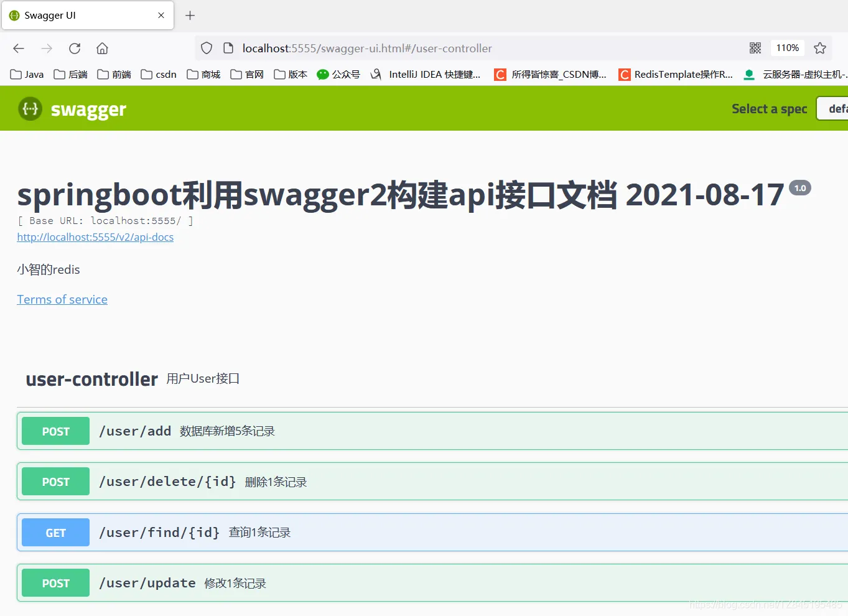Image resolution: width=848 pixels, height=616 pixels.
Task: Open the 公众号 WeChat bookmark
Action: [338, 75]
